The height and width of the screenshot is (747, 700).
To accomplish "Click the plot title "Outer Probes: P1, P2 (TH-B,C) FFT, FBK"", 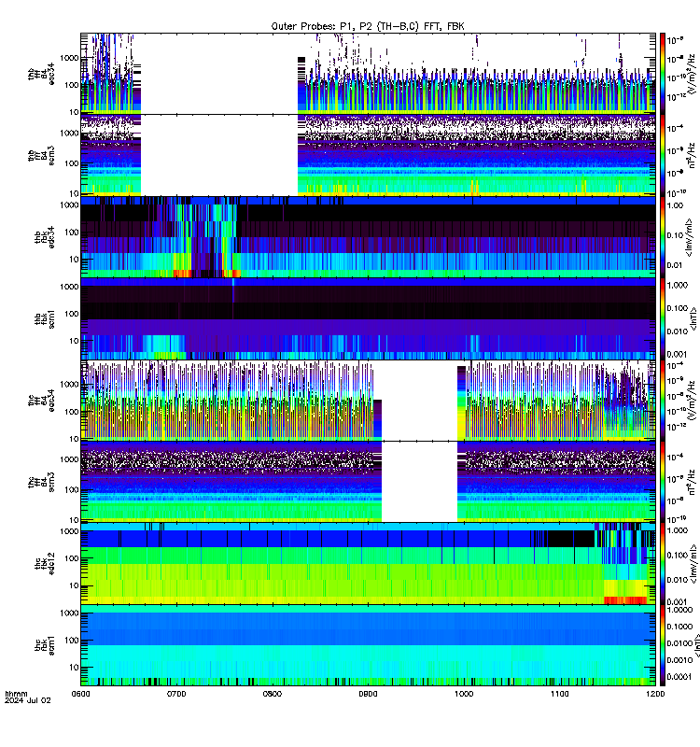I will (368, 26).
